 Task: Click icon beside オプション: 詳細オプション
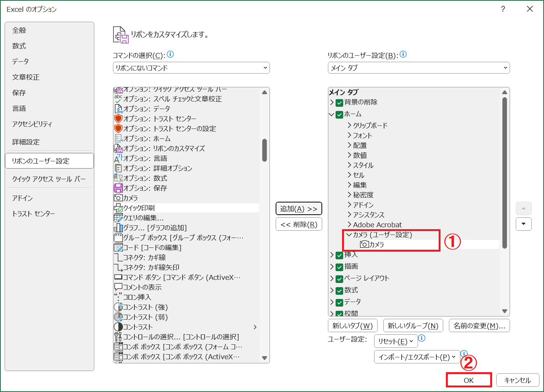[x=118, y=168]
